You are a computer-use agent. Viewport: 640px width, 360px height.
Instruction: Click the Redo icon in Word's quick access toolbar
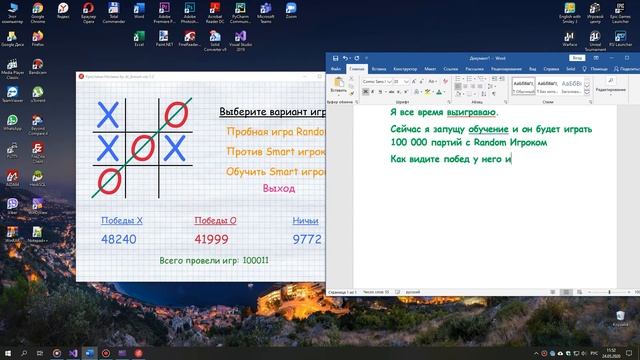click(x=357, y=58)
